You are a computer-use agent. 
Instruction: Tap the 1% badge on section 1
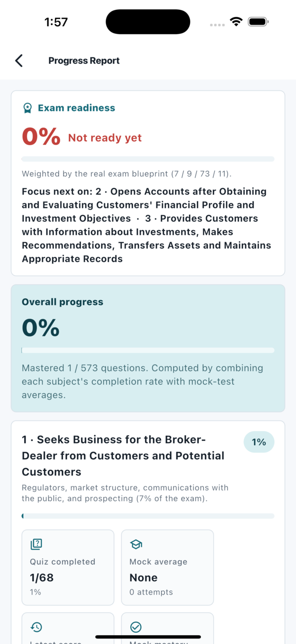259,442
